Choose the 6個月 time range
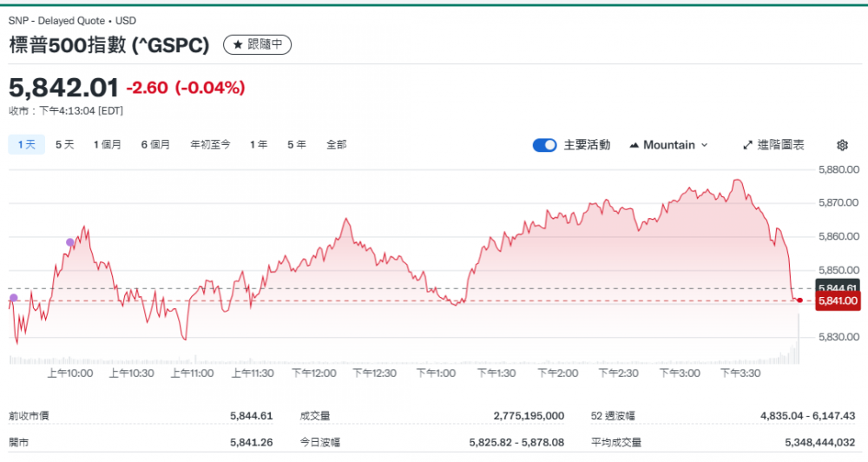This screenshot has width=868, height=462. pos(155,145)
